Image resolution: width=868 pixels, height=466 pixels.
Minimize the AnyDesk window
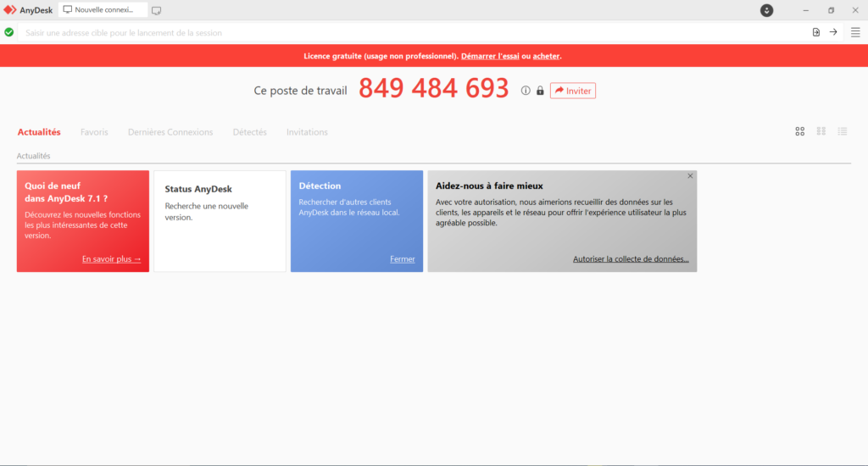coord(806,10)
